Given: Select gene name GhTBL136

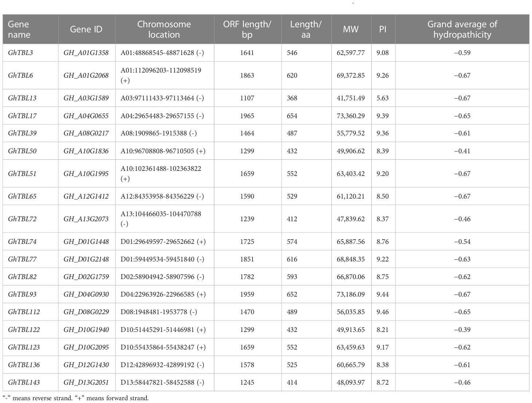Looking at the screenshot, I should tap(24, 365).
